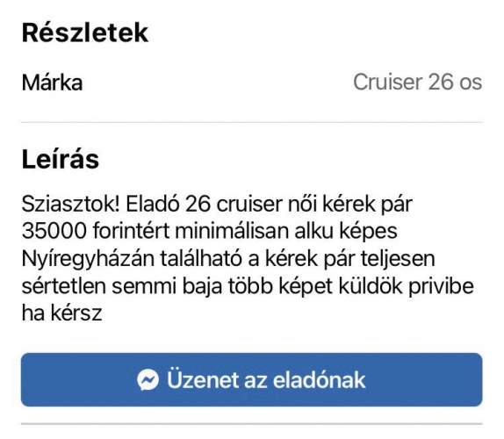Viewport: 504px width, 439px height.
Task: Tap the Messenger icon in the blue button
Action: (148, 380)
